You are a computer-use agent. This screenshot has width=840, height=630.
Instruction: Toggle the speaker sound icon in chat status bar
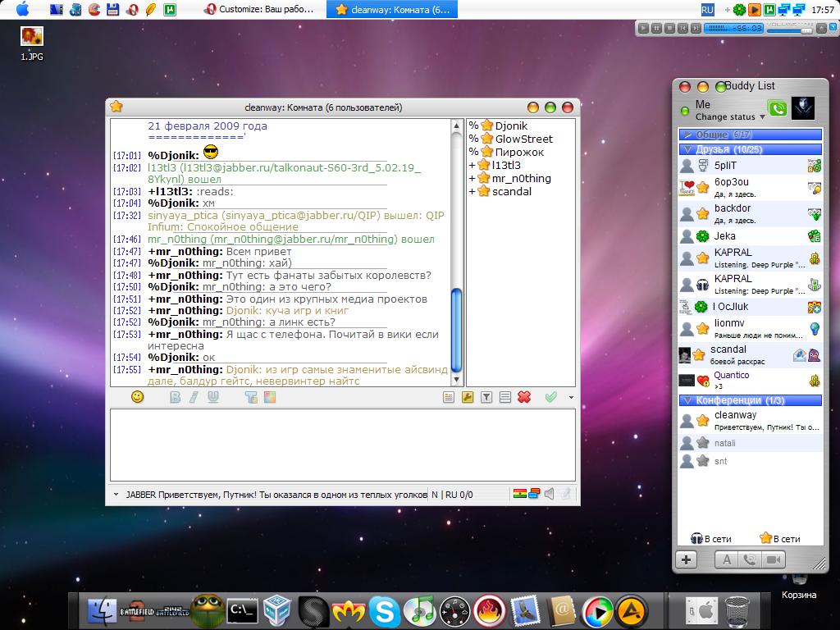pyautogui.click(x=550, y=494)
